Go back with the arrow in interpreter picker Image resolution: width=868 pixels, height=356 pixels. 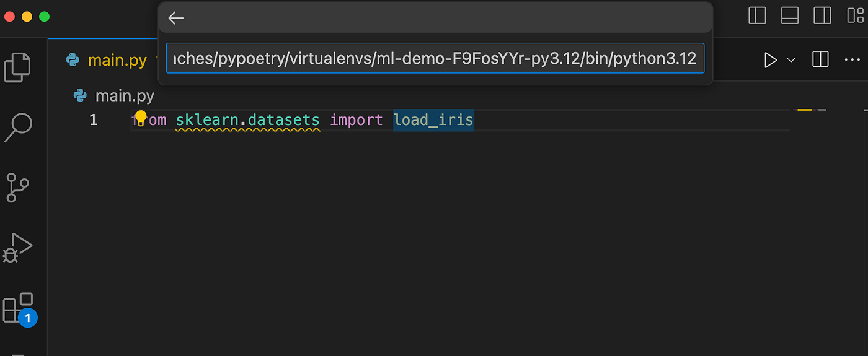(x=176, y=18)
